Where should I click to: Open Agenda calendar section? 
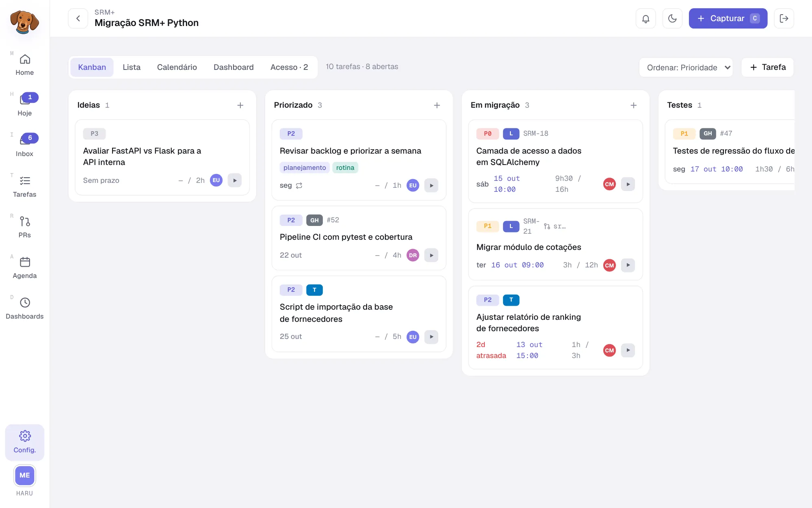click(25, 268)
